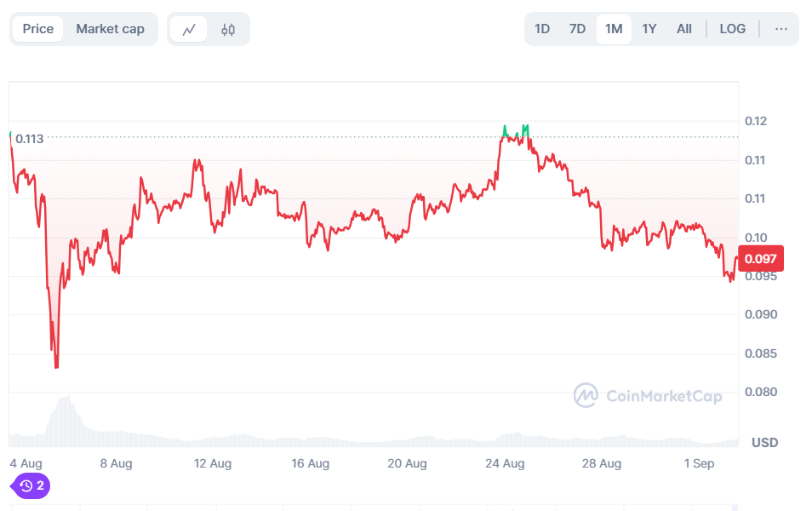Switch to line chart view icon
Viewport: 812px width, 511px height.
(189, 29)
